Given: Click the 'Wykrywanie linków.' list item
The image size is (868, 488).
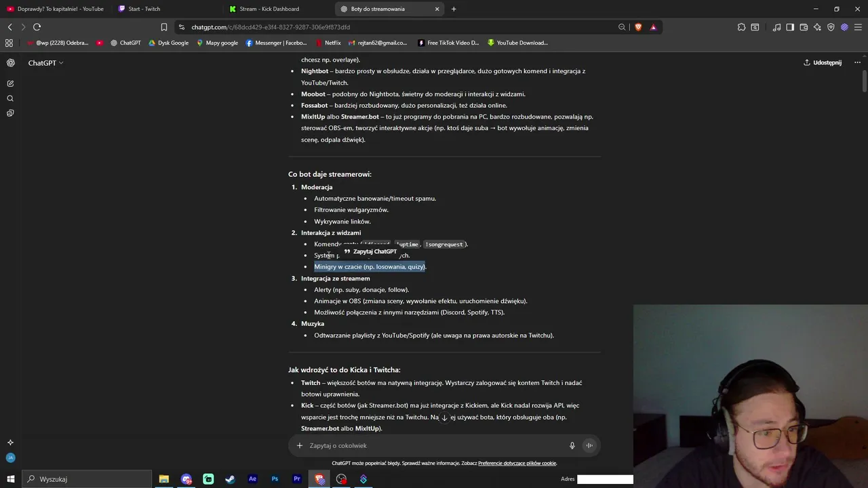Looking at the screenshot, I should (x=342, y=222).
